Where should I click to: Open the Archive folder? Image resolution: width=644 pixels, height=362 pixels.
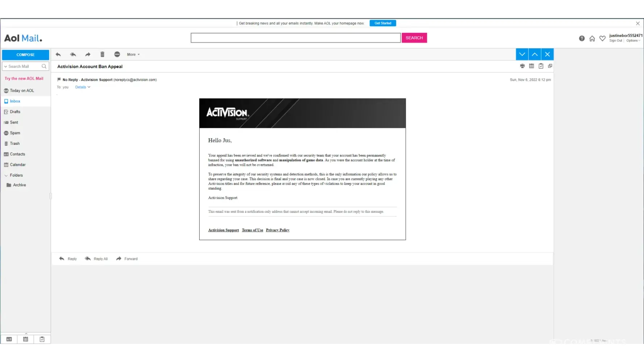(19, 185)
